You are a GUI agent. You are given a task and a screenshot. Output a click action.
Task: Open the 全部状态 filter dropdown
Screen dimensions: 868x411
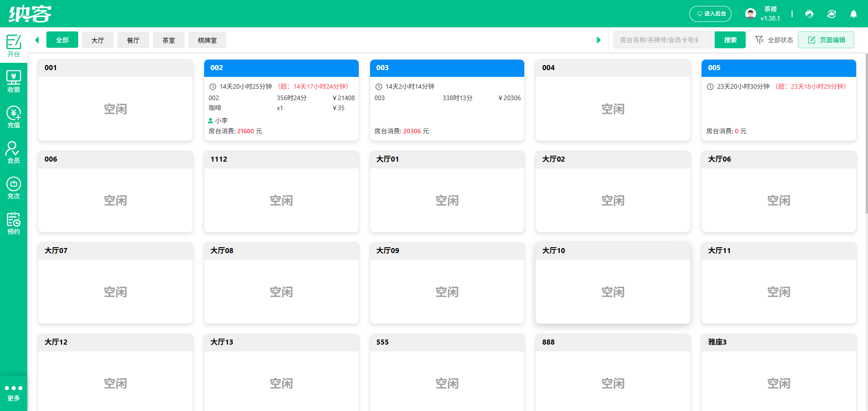(774, 40)
